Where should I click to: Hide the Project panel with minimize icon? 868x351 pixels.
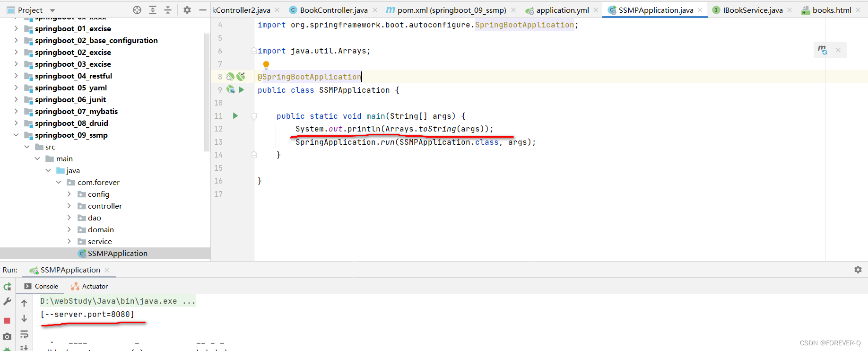203,10
